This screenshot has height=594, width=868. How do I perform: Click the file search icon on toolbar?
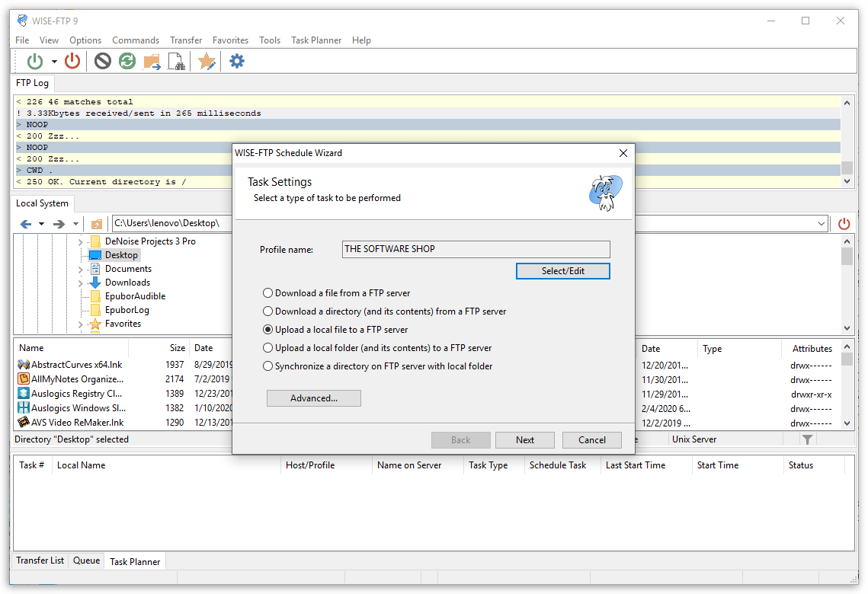tap(178, 61)
